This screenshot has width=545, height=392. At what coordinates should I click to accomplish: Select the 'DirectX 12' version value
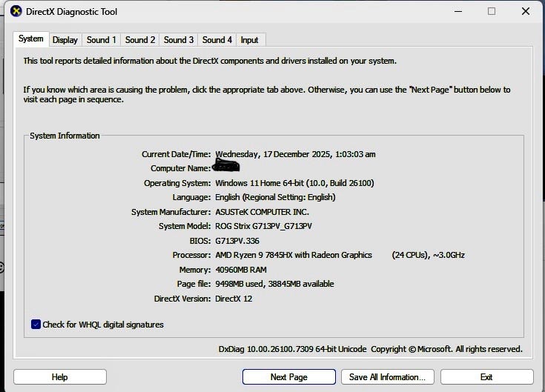click(x=234, y=299)
